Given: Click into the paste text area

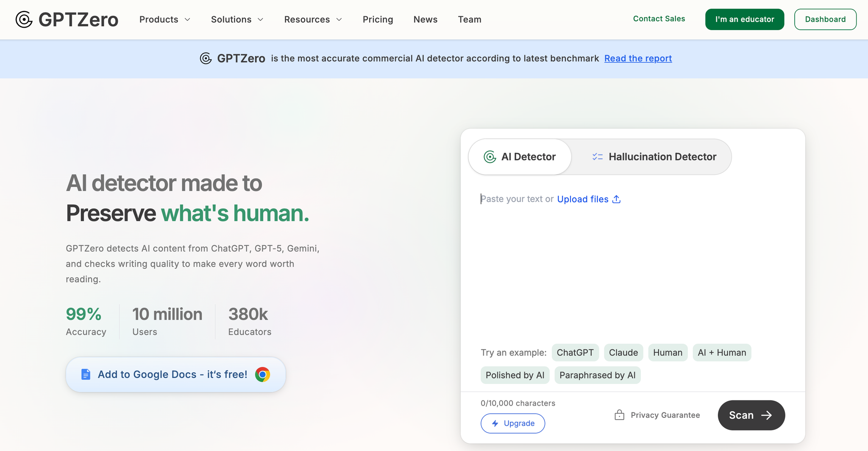Looking at the screenshot, I should pos(632,263).
